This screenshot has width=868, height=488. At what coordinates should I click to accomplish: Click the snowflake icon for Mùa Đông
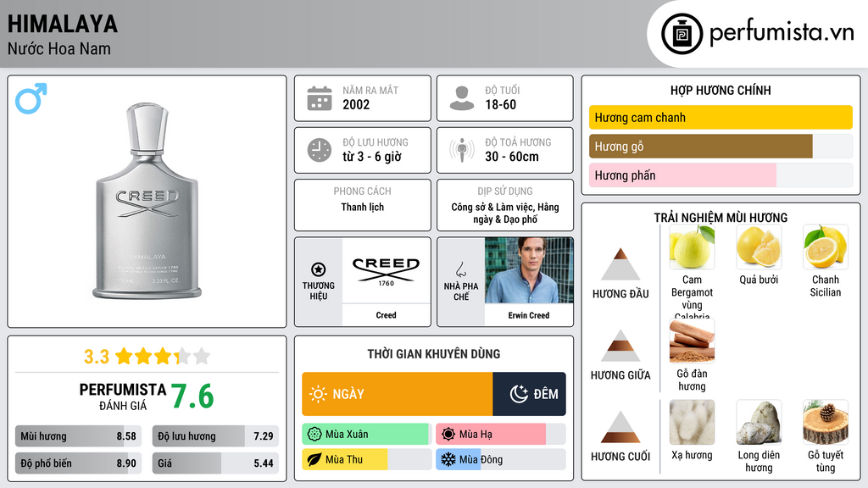[x=448, y=460]
